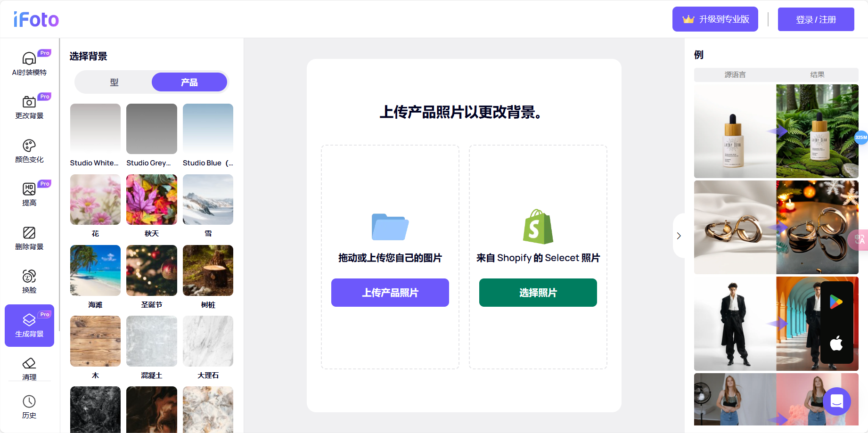
Task: Click 登录 / 注册 button
Action: click(x=816, y=19)
